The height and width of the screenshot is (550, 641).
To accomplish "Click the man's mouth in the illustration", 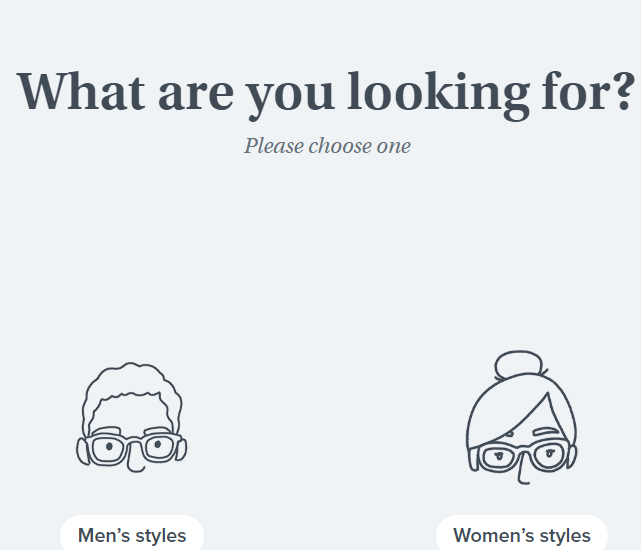I will tap(137, 468).
